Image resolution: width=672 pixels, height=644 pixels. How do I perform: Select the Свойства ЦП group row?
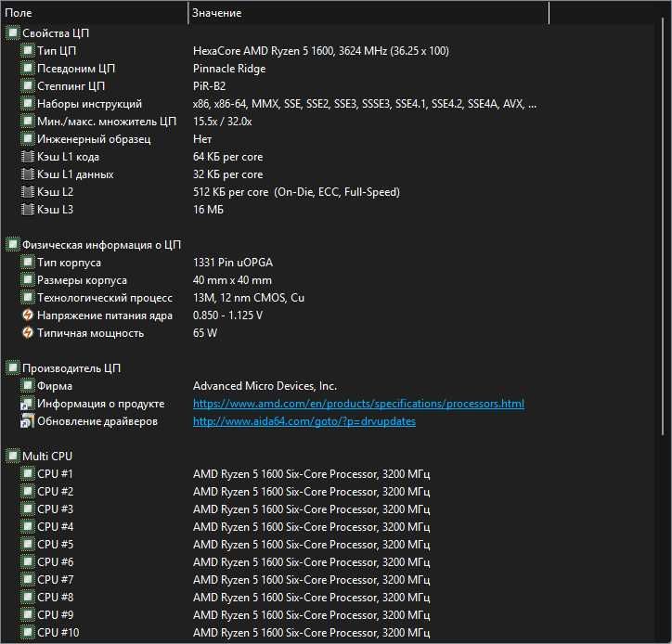pos(56,33)
